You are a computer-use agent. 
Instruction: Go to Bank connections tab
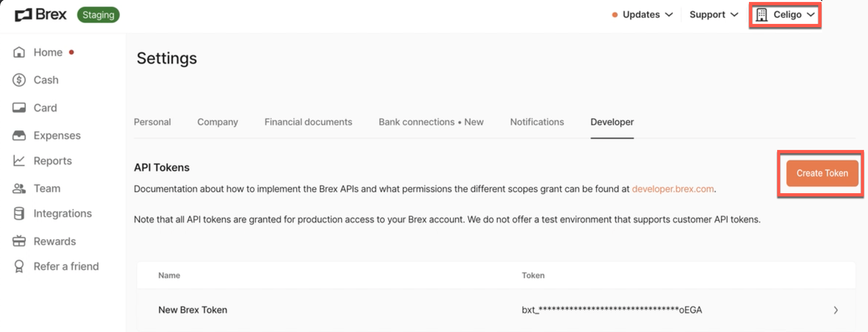(x=431, y=122)
